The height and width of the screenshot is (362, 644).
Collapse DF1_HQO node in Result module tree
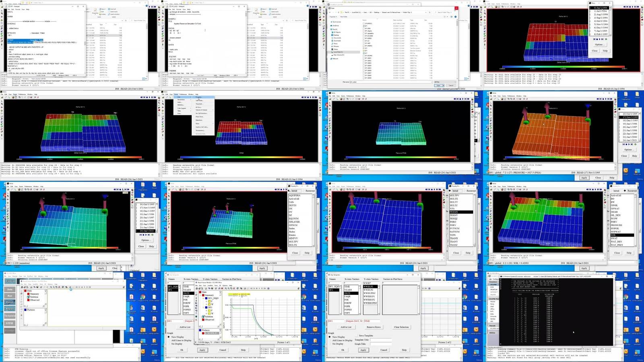pos(203,298)
